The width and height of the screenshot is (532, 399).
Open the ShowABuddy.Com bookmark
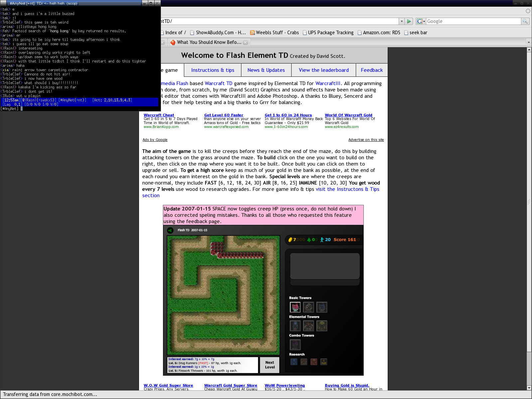(x=218, y=33)
